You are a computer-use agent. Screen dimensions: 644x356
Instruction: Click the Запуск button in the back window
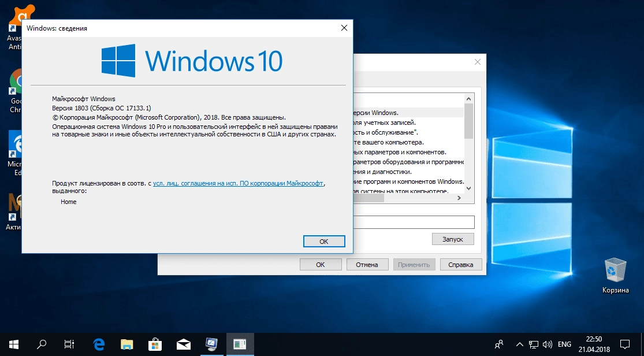[x=453, y=239]
